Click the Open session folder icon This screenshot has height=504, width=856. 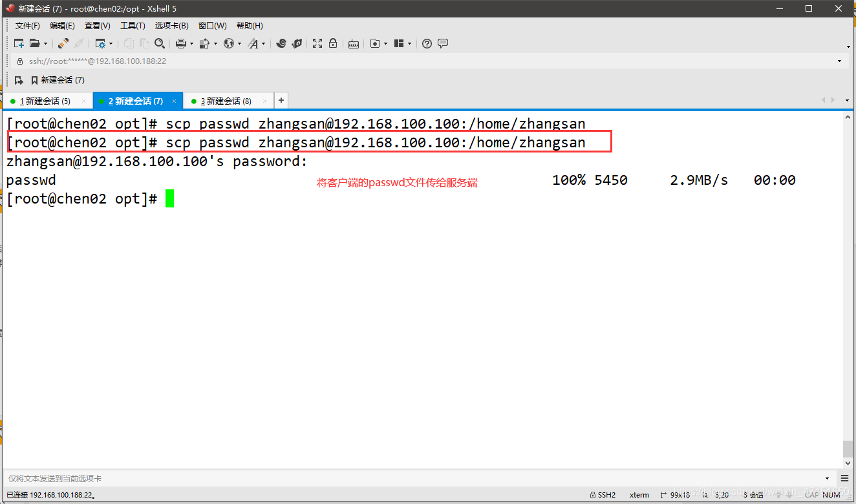pos(35,43)
